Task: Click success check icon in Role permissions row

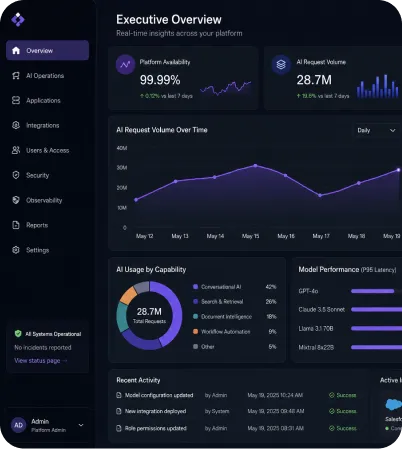Action: click(x=332, y=428)
